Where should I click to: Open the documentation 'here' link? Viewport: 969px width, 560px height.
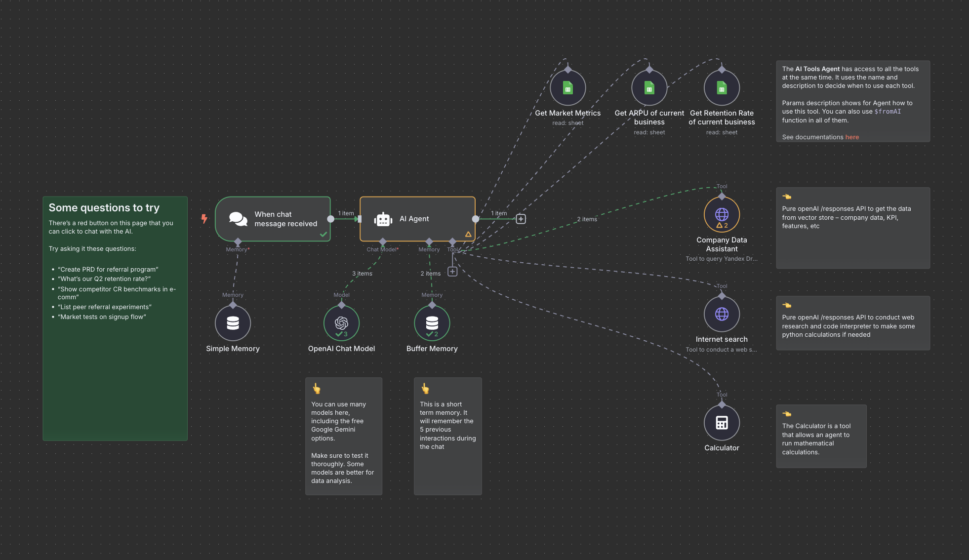coord(852,137)
